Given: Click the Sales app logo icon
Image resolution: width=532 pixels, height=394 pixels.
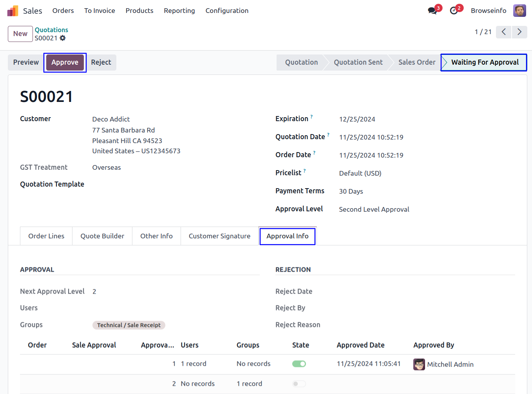Looking at the screenshot, I should click(x=13, y=11).
